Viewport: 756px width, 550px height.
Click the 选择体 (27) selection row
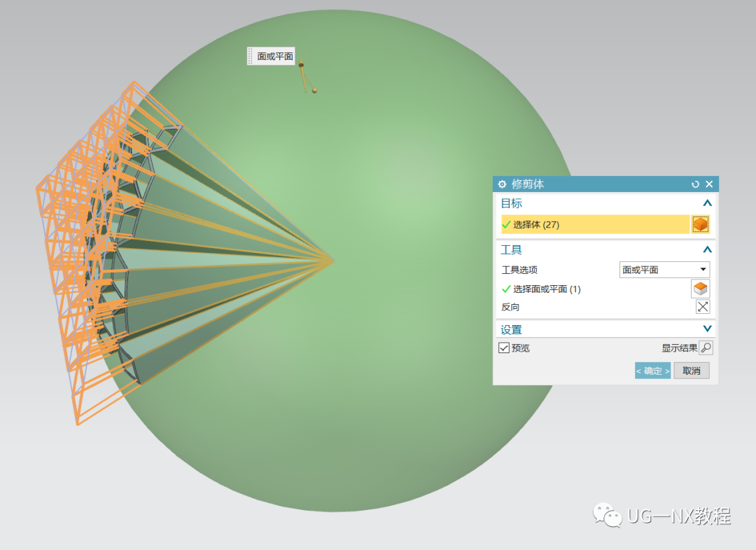point(596,224)
